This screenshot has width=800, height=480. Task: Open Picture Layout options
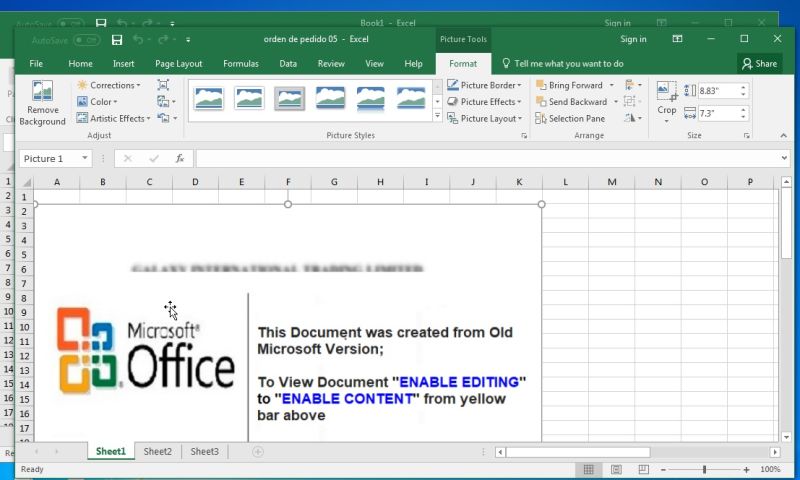(x=484, y=118)
